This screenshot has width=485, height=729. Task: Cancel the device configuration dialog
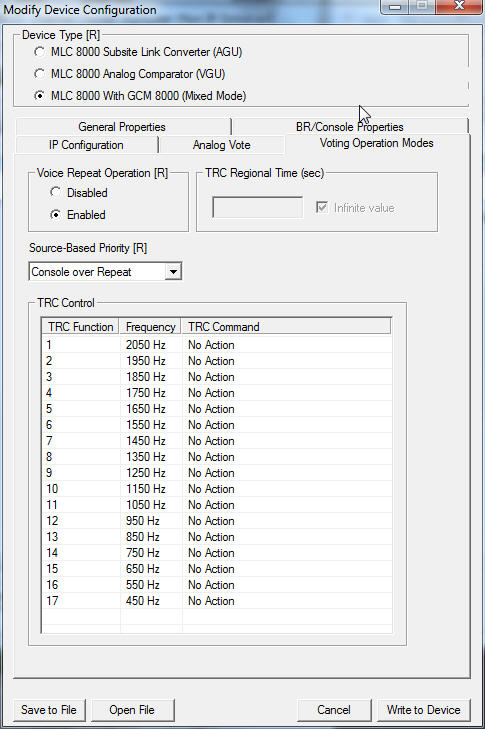pos(334,710)
